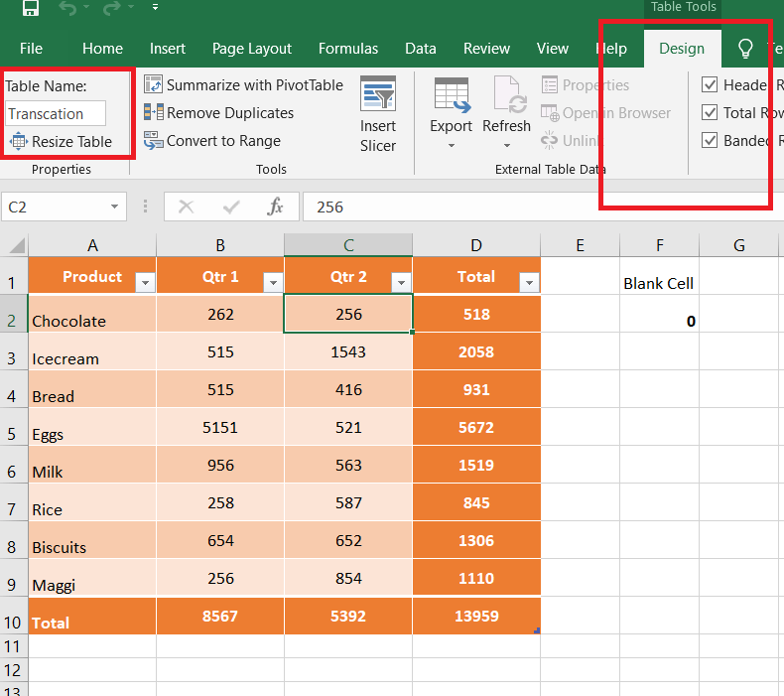Click the Eggs cell
784x696 pixels.
click(x=92, y=427)
